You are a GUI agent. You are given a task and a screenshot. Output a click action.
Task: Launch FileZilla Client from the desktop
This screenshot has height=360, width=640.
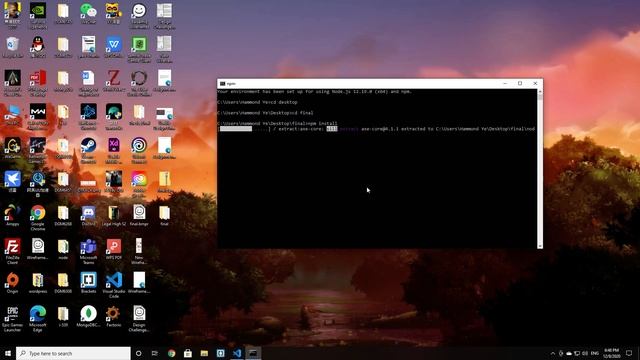tap(12, 251)
